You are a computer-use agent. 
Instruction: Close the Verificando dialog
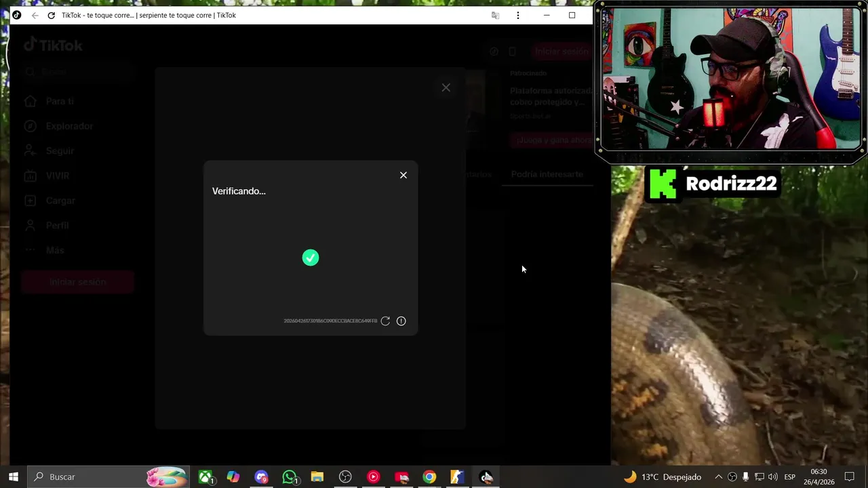pos(403,175)
